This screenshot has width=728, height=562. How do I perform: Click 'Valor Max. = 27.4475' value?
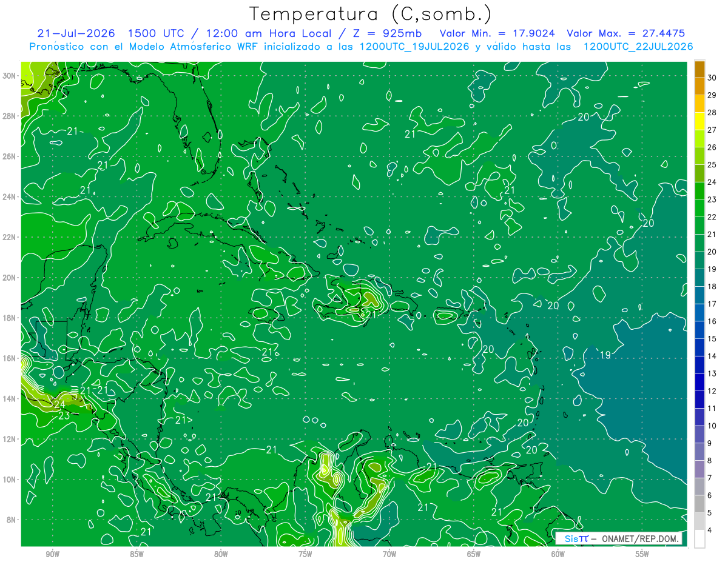click(x=625, y=33)
